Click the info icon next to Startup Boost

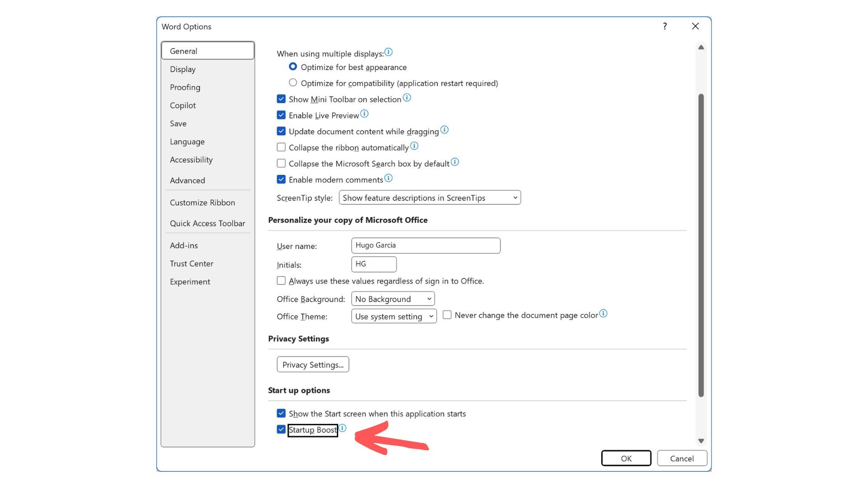(x=343, y=428)
